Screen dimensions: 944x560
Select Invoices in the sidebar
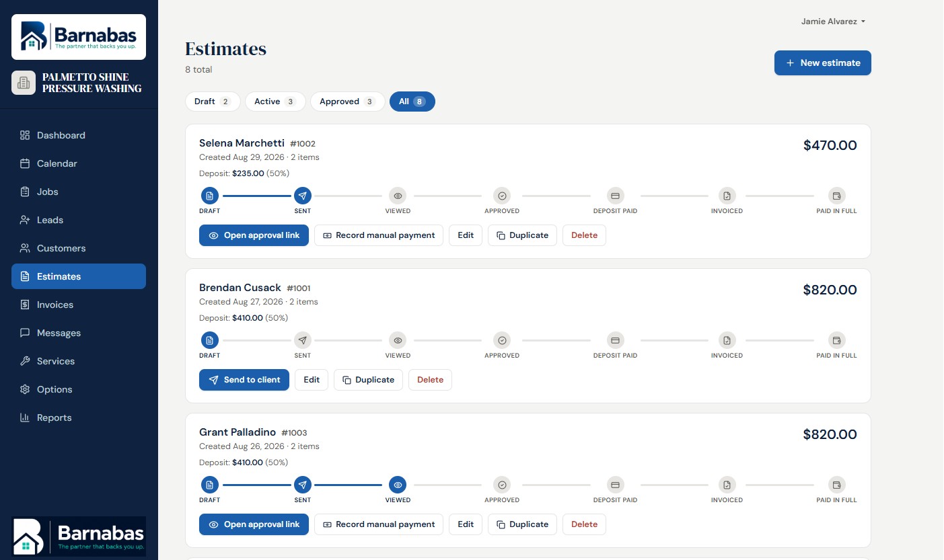pyautogui.click(x=79, y=305)
